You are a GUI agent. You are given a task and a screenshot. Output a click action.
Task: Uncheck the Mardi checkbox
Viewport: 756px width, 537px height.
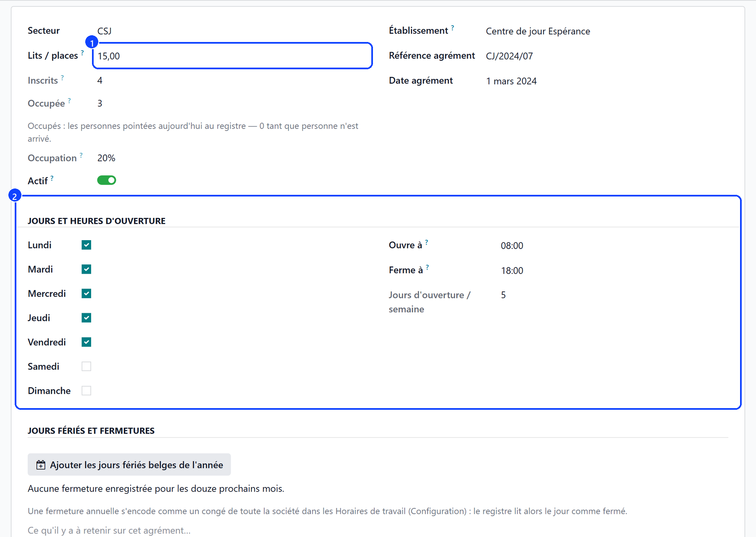[x=87, y=270]
